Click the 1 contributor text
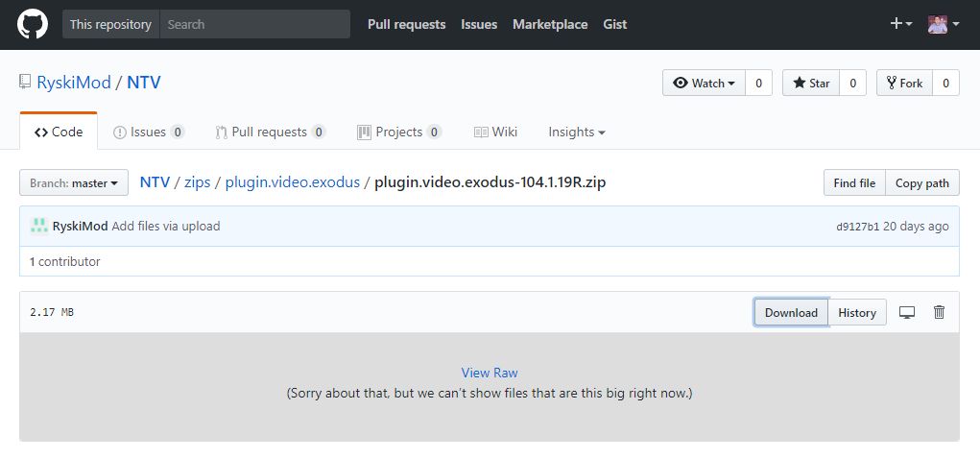 click(65, 262)
